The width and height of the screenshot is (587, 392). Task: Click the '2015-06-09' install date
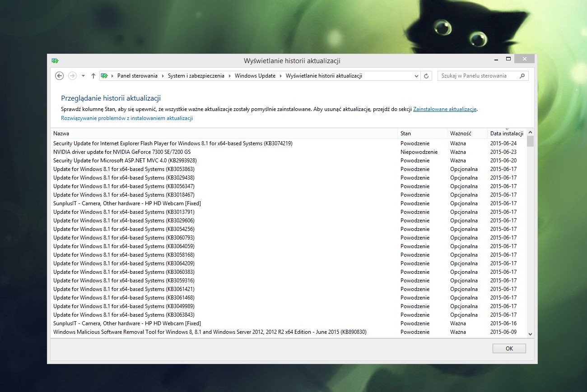point(503,332)
